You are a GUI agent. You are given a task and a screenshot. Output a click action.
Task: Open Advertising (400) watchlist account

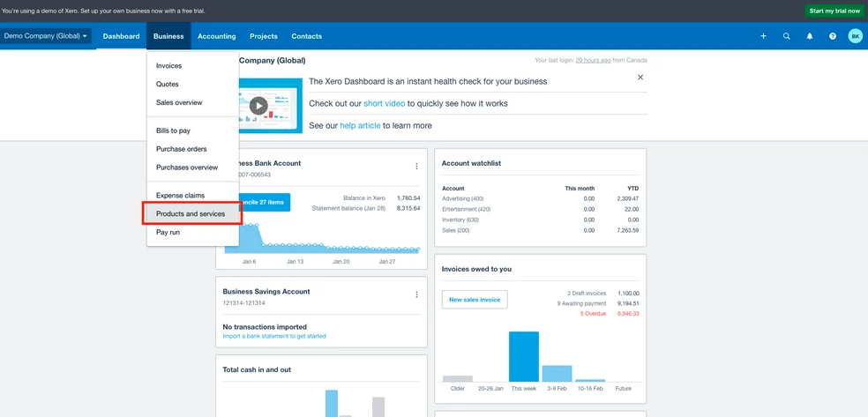(x=463, y=198)
